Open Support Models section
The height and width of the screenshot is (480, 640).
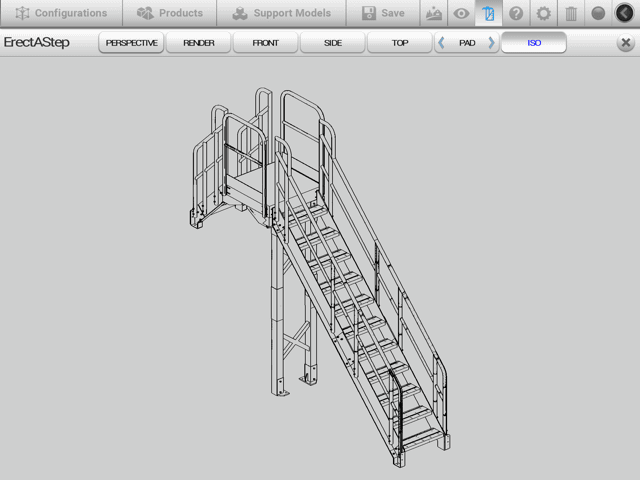coord(281,13)
